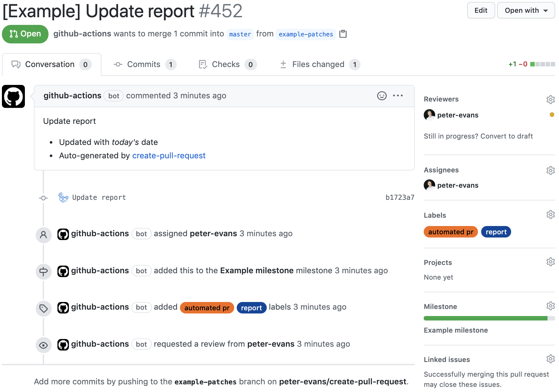Click the eye icon on the review request event
Screen dimensions: 559x392
click(43, 345)
